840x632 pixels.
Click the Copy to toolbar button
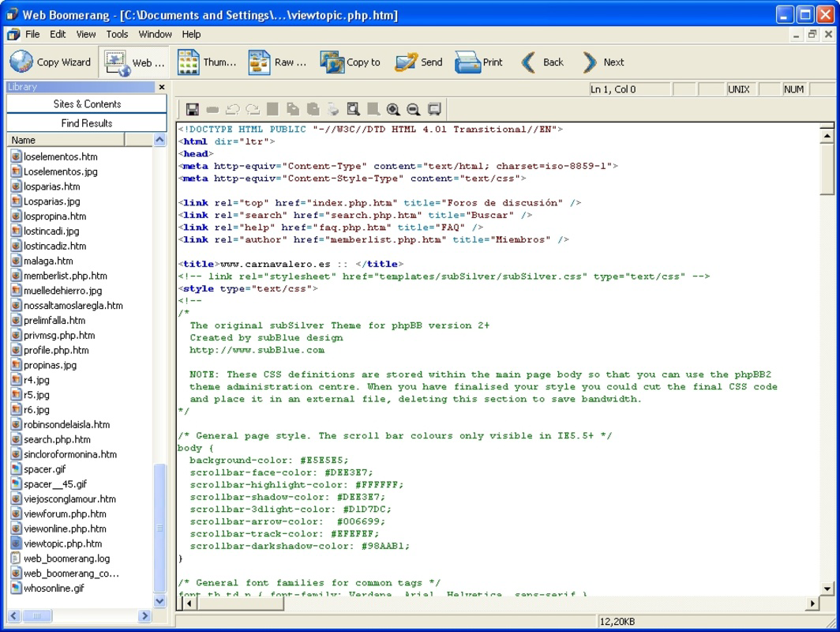pos(351,62)
